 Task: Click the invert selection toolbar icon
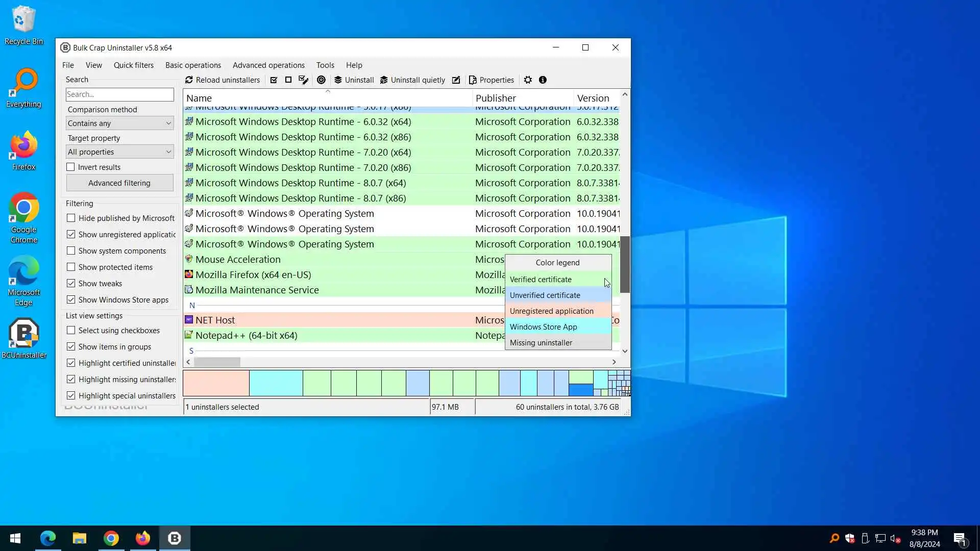[304, 80]
